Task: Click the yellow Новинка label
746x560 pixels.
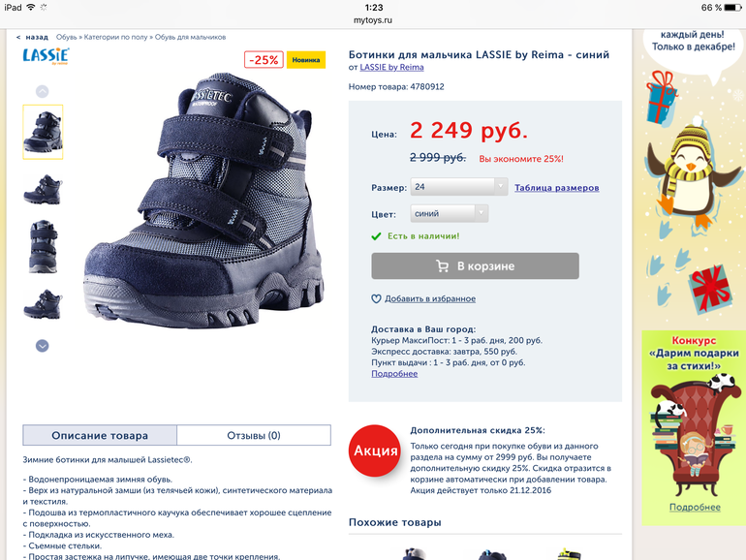Action: point(306,60)
